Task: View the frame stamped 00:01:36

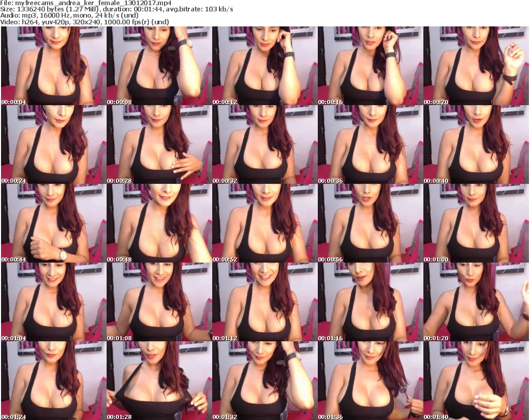Action: (x=371, y=381)
